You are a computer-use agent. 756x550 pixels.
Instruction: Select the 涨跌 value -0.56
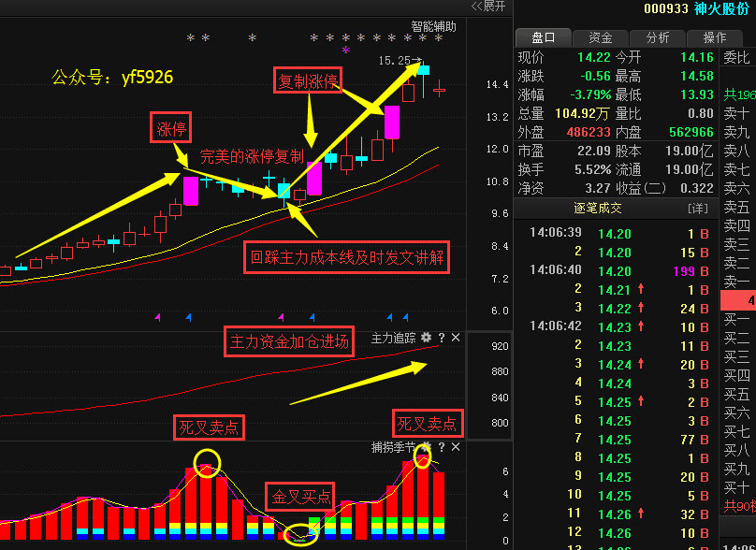595,76
